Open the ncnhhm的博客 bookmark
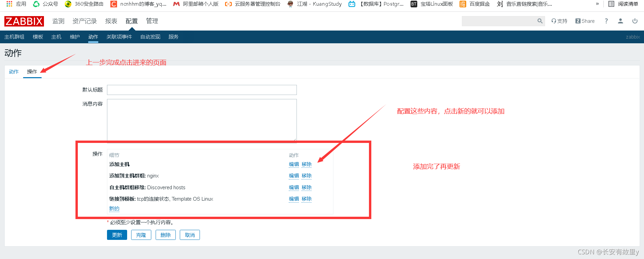Image resolution: width=644 pixels, height=259 pixels. coord(139,4)
